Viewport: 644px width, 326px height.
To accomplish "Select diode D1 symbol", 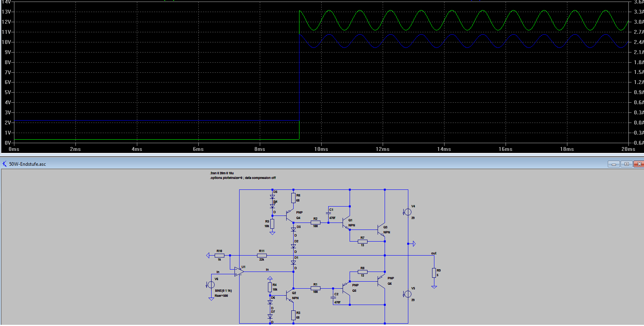I will (294, 263).
